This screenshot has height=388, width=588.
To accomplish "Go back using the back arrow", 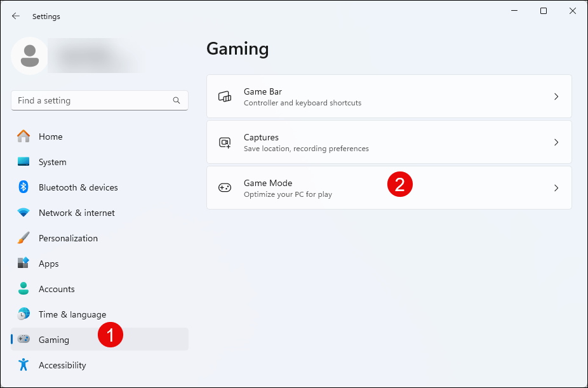I will coord(16,17).
